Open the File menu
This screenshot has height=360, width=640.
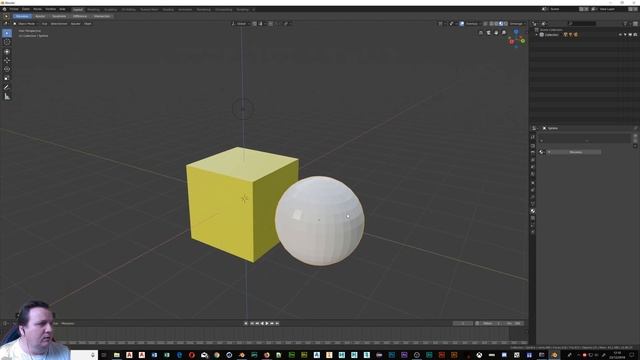(x=14, y=9)
